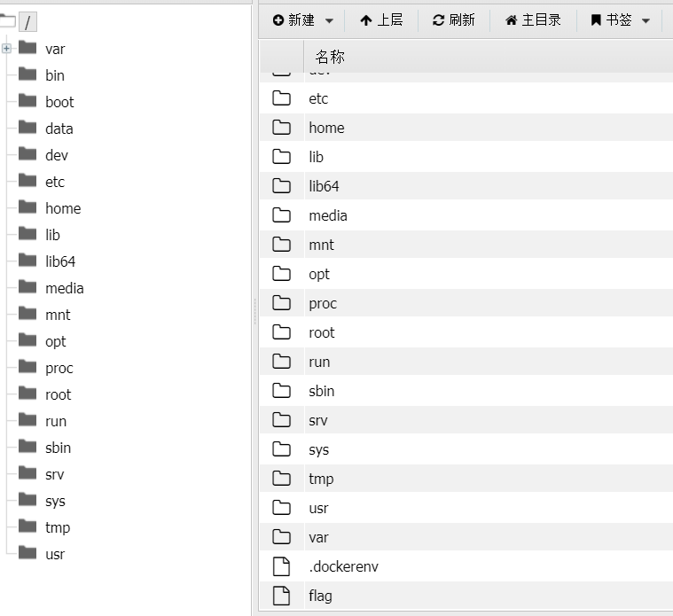Select the root / node in tree

click(27, 22)
